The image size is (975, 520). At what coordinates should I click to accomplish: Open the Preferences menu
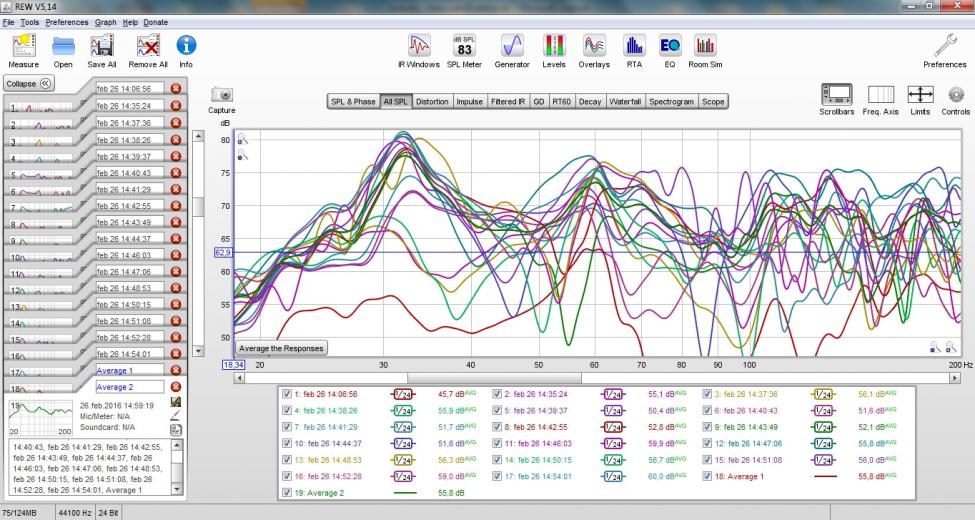68,22
